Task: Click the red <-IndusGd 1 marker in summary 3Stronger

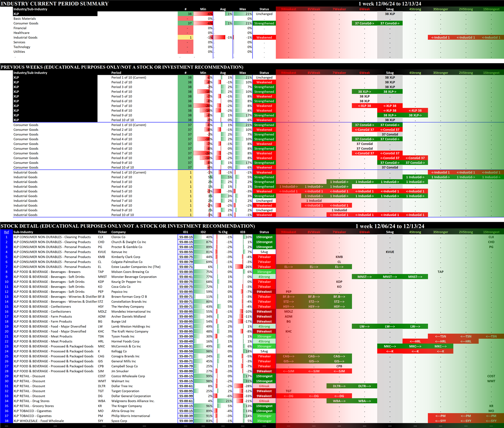Action: (440, 38)
